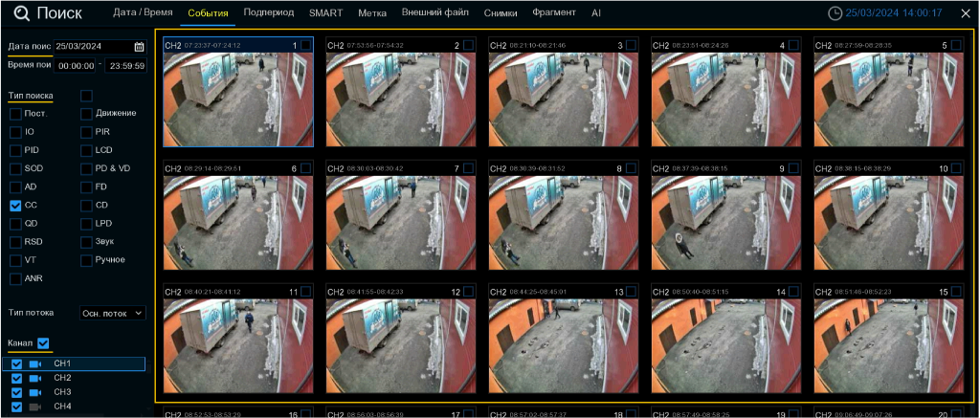Enable the AD checkbox
980x418 pixels.
(15, 187)
